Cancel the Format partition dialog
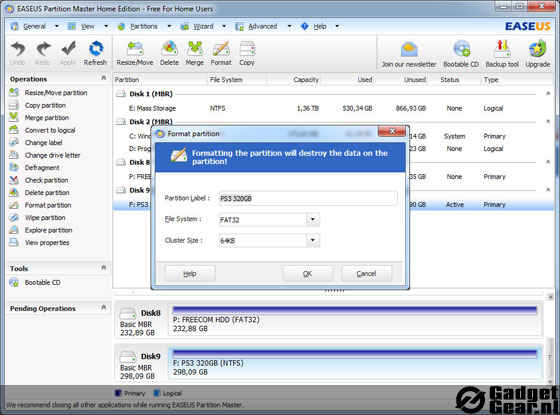560x415 pixels. point(366,274)
